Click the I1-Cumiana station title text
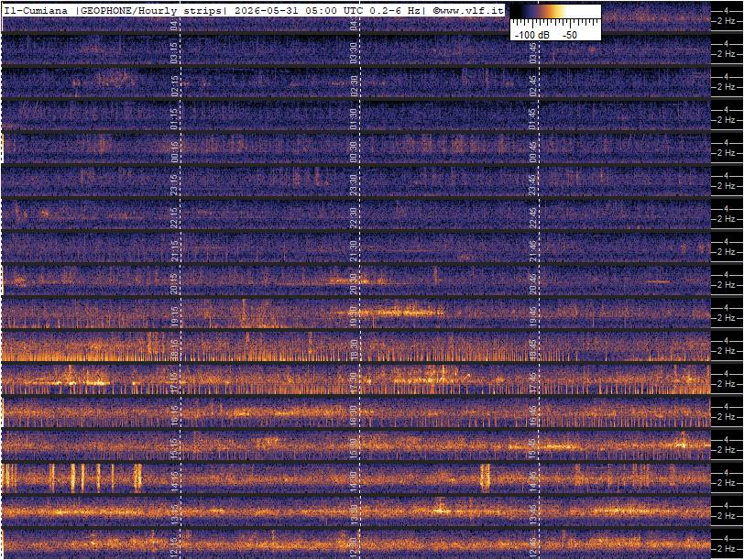 36,11
